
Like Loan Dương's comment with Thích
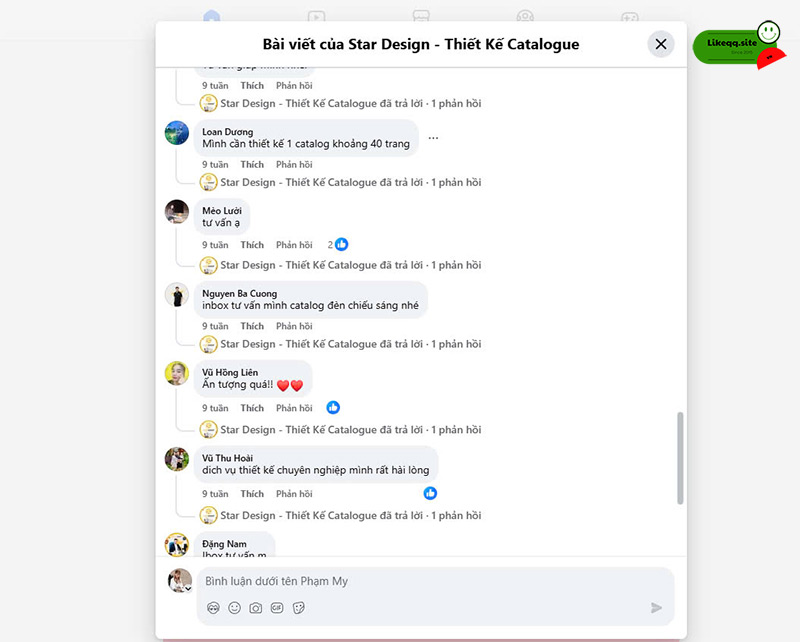point(252,165)
